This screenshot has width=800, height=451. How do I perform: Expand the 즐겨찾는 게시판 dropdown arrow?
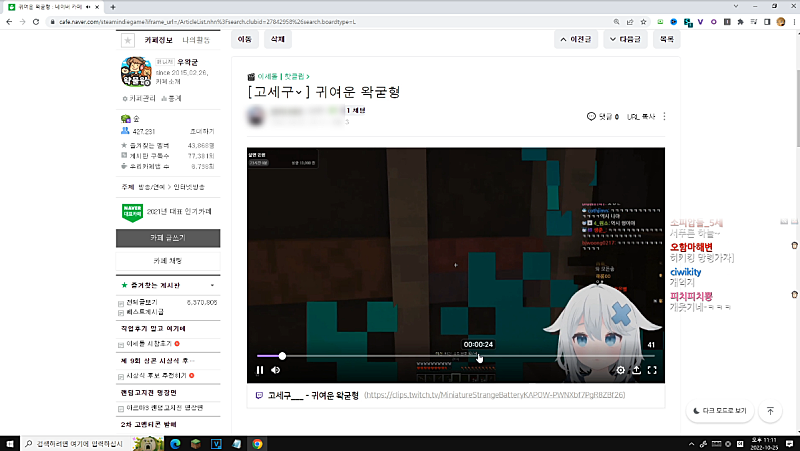212,285
